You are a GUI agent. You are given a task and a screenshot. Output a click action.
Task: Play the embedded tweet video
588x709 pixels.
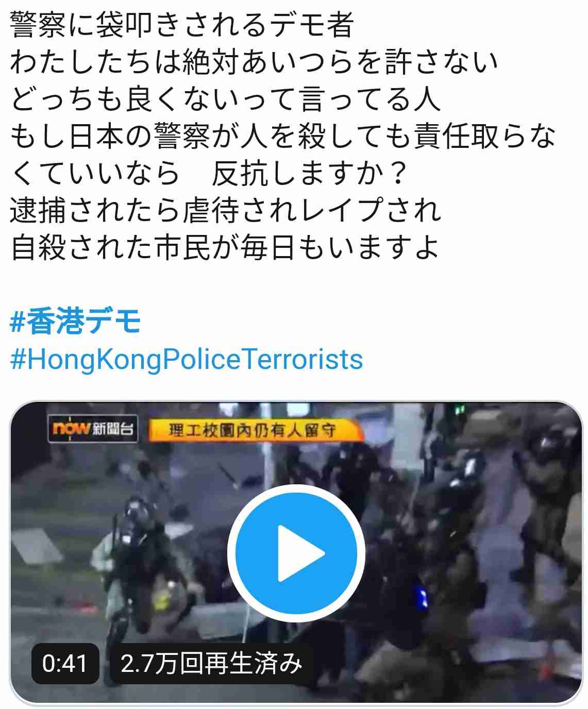pyautogui.click(x=296, y=554)
